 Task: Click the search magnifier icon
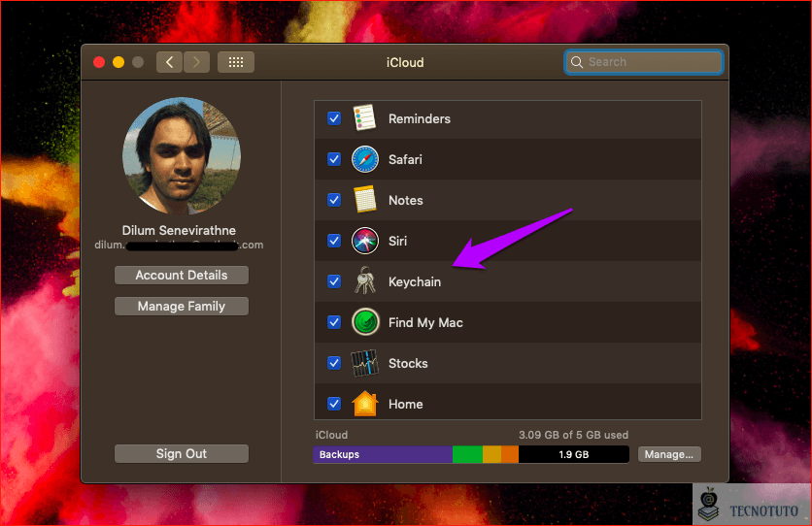[577, 62]
